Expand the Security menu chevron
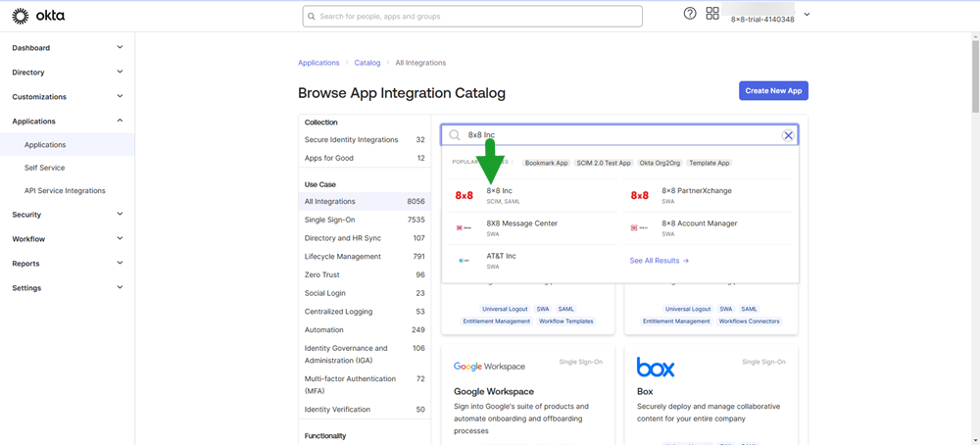 120,214
